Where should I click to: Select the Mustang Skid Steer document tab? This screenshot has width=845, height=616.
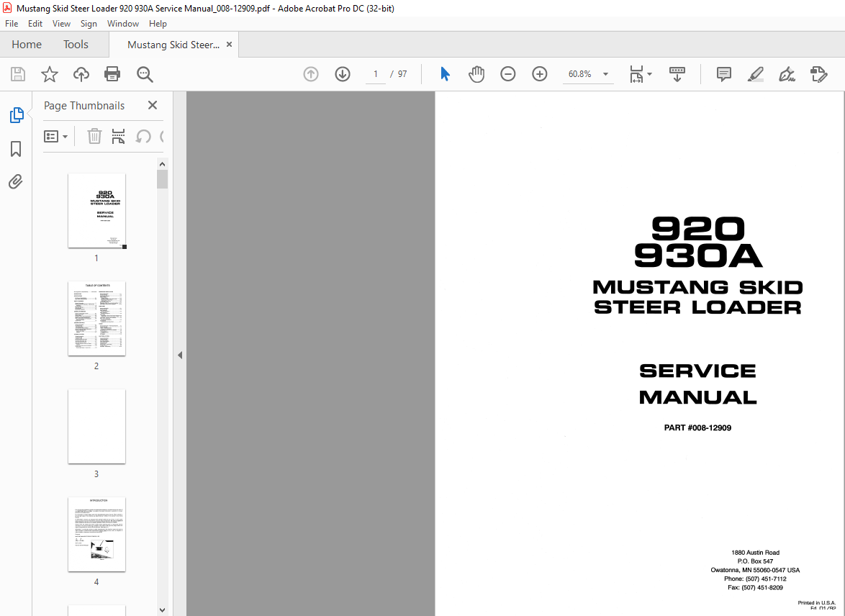pos(173,45)
